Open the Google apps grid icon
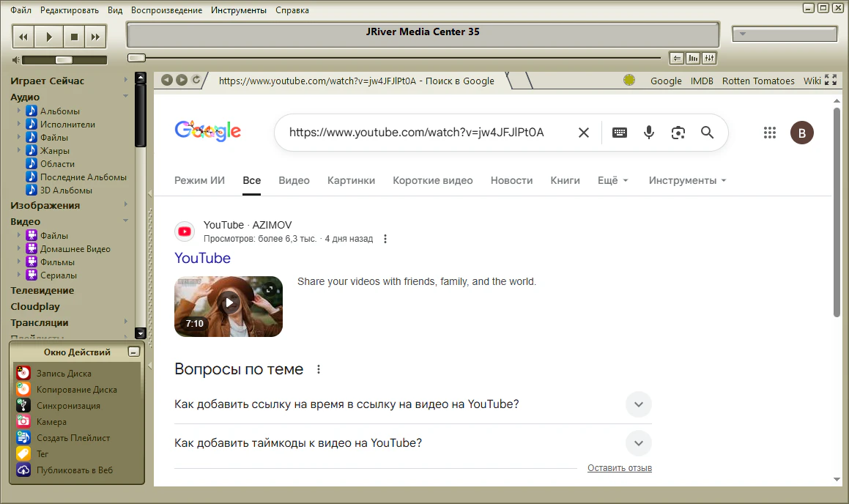This screenshot has width=849, height=504. tap(769, 133)
